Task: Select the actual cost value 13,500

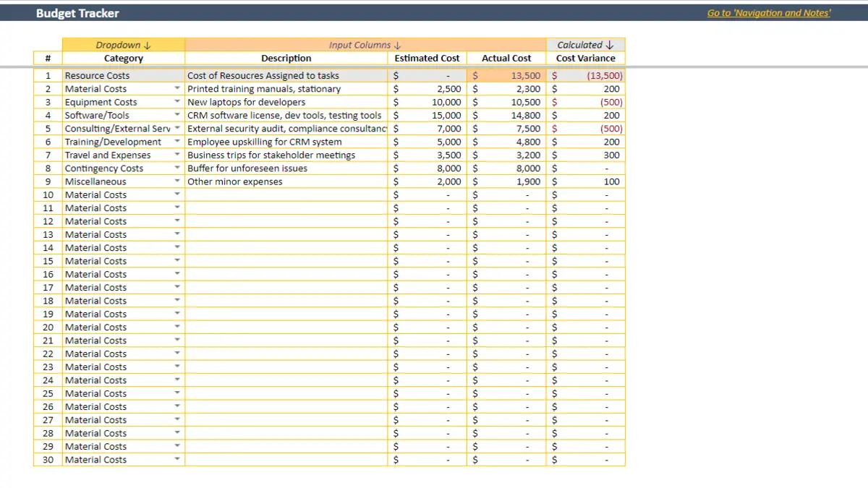Action: 506,75
